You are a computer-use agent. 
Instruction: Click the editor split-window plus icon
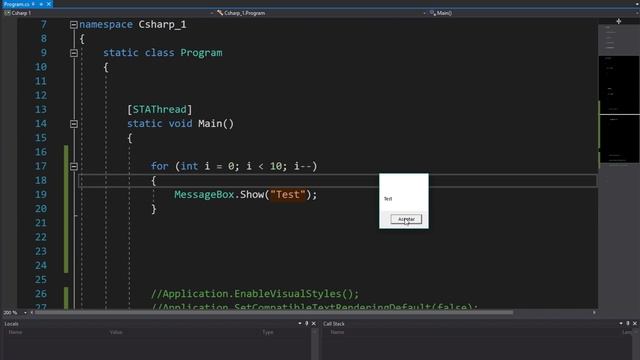(619, 21)
